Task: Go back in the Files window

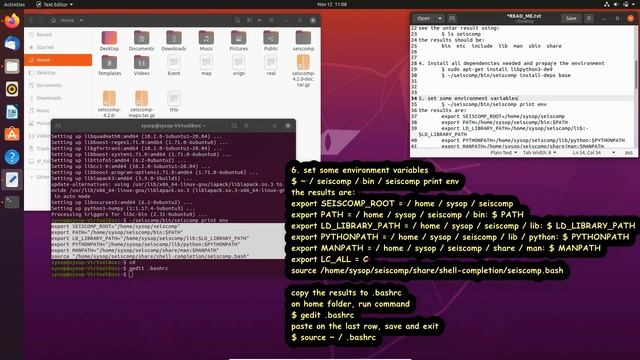Action: click(31, 20)
